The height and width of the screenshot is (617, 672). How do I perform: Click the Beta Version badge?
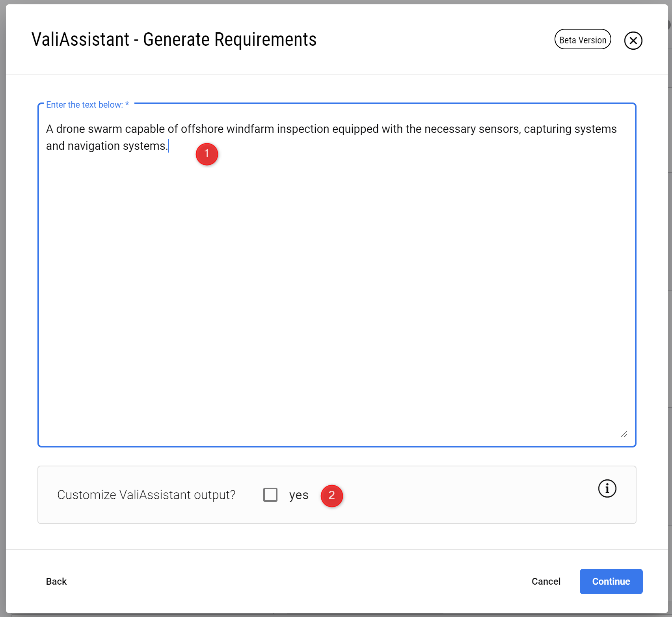pyautogui.click(x=583, y=39)
